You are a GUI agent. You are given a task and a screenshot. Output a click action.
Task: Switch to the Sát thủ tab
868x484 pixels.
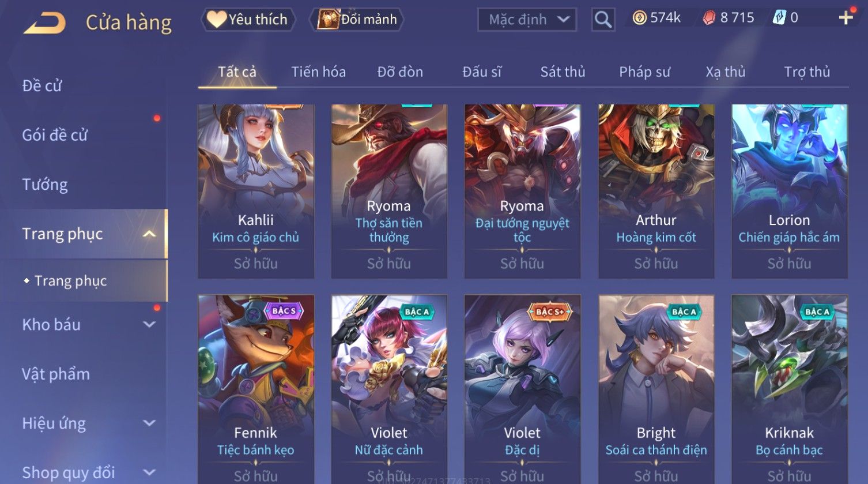(563, 72)
